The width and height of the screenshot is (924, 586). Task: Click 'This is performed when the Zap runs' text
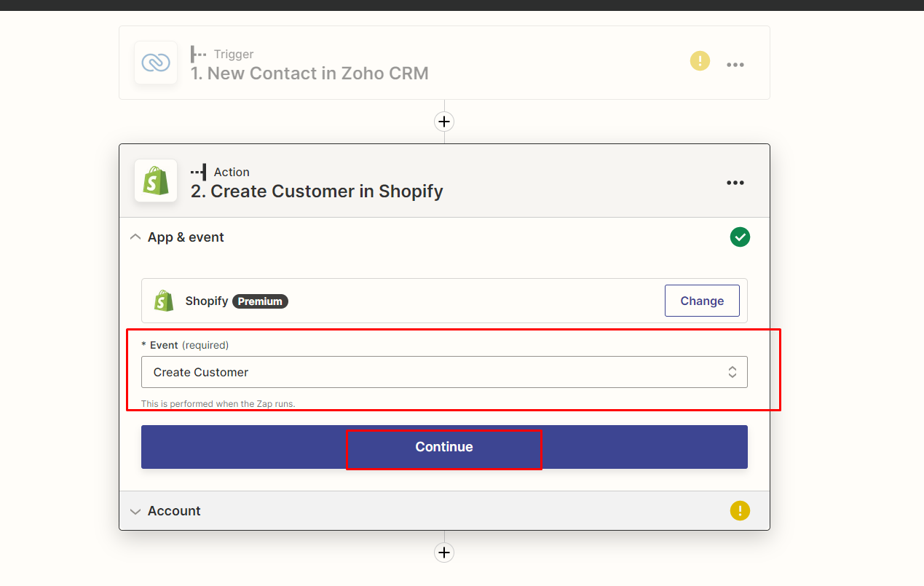[218, 403]
